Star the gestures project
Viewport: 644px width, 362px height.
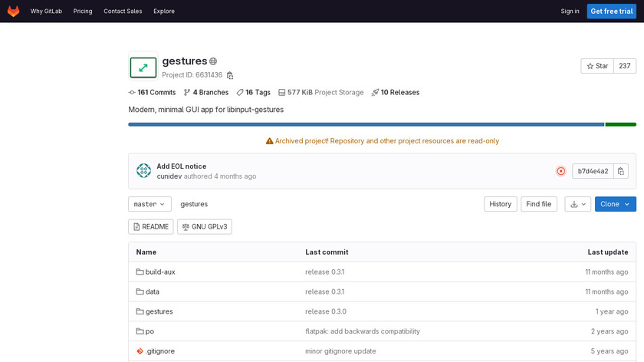click(597, 66)
